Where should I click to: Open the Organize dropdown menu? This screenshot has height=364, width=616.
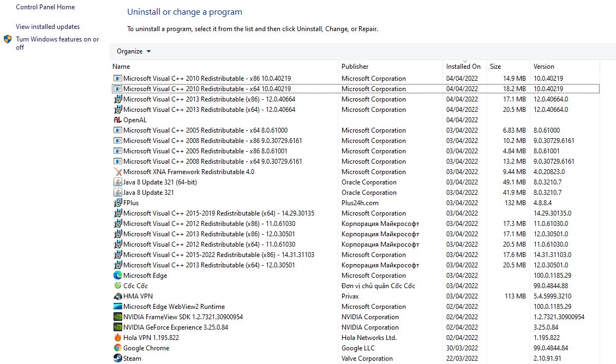pyautogui.click(x=134, y=51)
